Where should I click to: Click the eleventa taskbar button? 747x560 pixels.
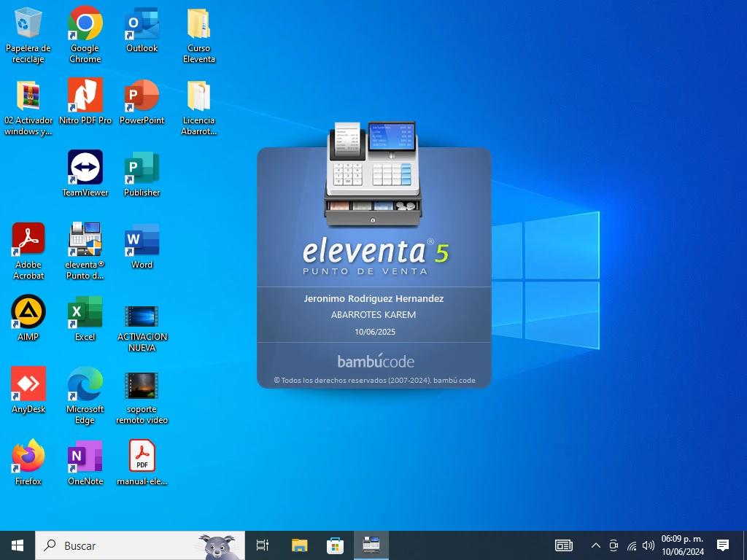371,545
